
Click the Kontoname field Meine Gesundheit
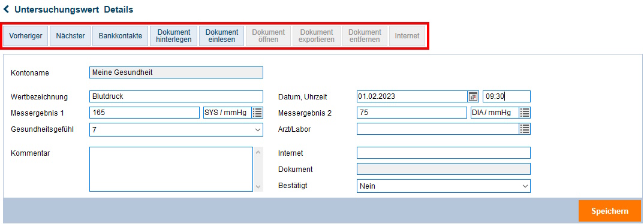(x=176, y=72)
